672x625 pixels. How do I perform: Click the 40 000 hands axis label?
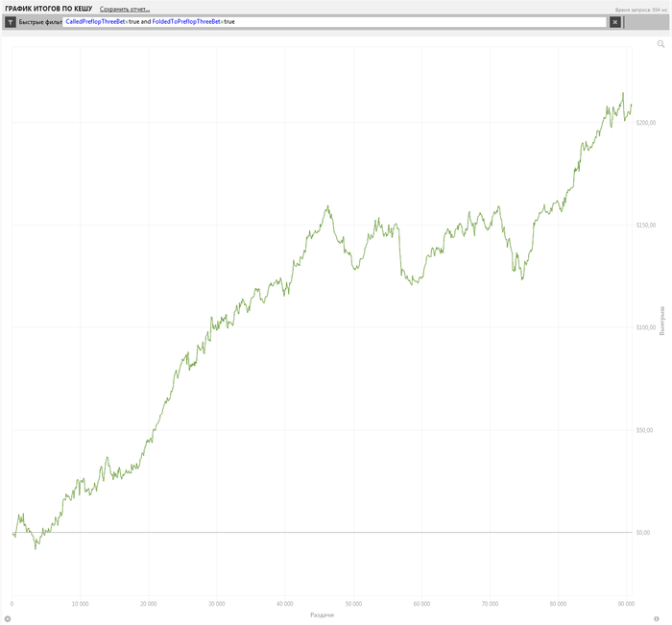(x=285, y=604)
